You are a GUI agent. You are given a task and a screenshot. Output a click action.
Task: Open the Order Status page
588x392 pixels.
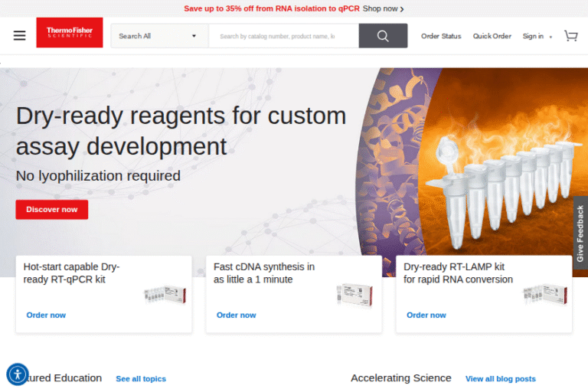pyautogui.click(x=441, y=36)
